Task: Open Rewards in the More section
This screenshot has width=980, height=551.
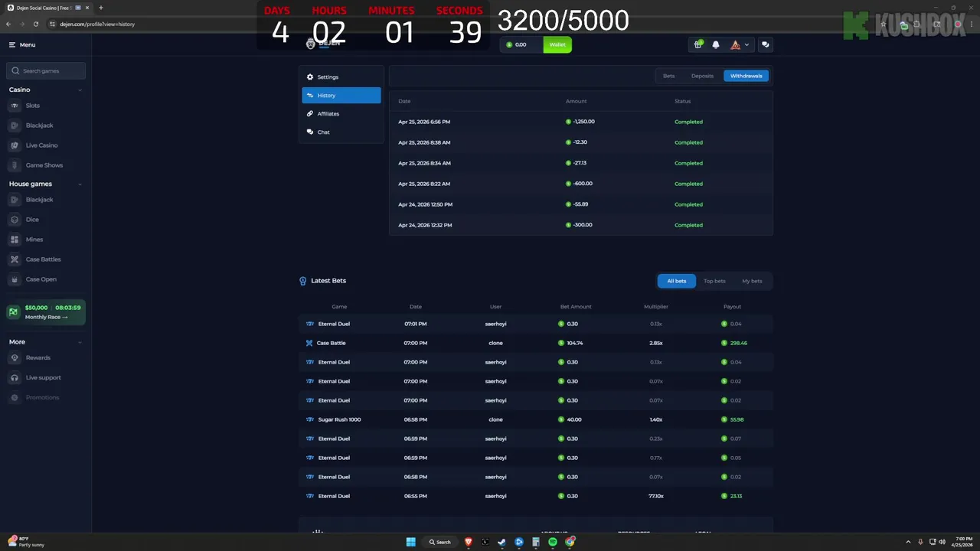Action: click(x=38, y=358)
